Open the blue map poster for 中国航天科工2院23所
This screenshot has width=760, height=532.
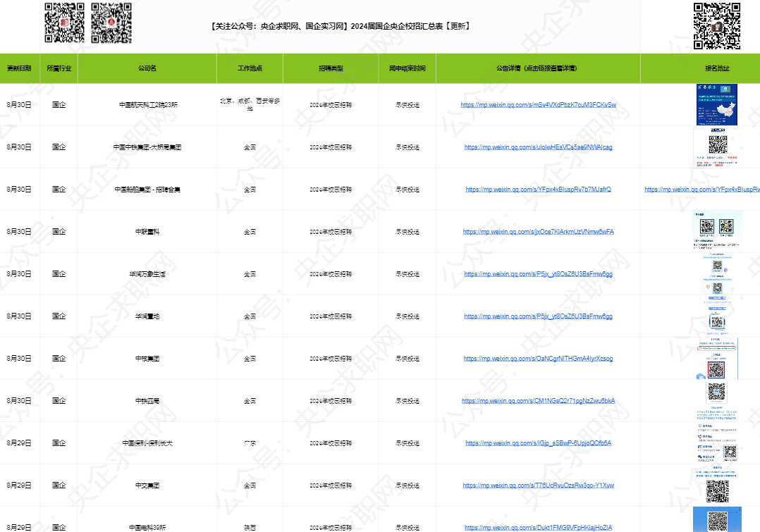717,105
